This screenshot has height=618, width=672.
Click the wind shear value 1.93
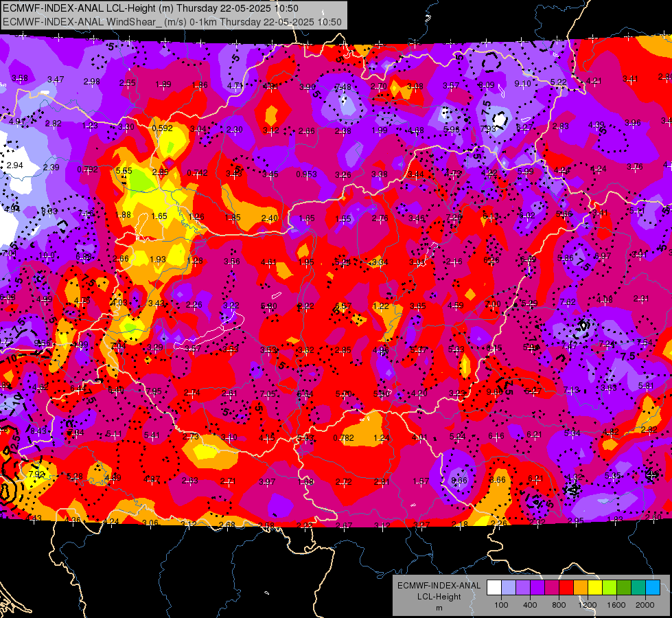tap(158, 260)
